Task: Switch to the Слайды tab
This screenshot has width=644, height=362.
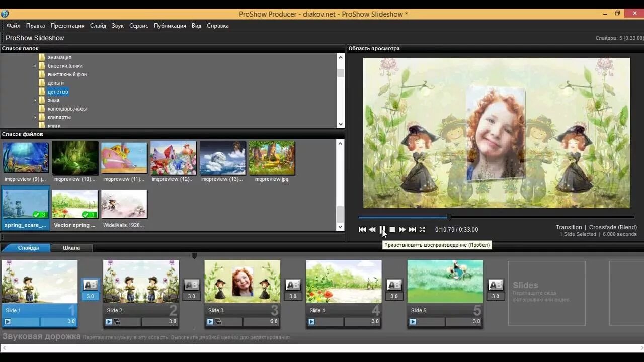Action: (28, 248)
